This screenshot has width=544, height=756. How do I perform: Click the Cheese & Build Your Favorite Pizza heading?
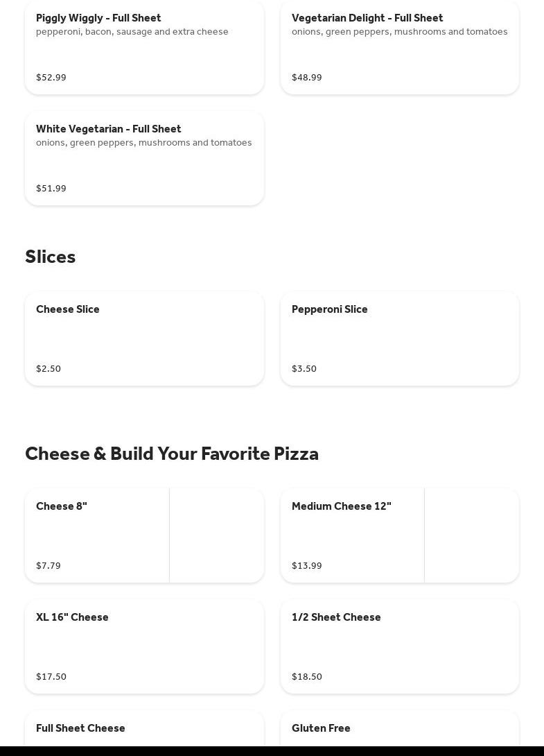coord(172,454)
